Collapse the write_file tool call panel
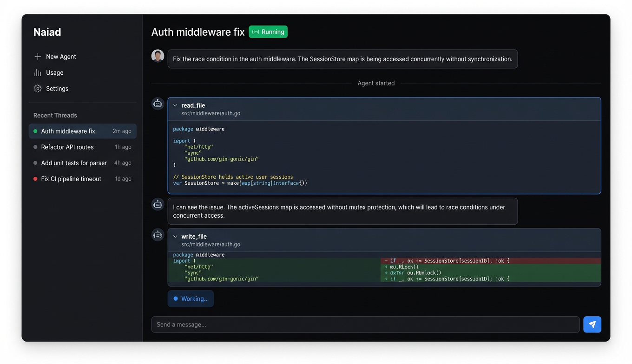The image size is (632, 364). click(175, 236)
